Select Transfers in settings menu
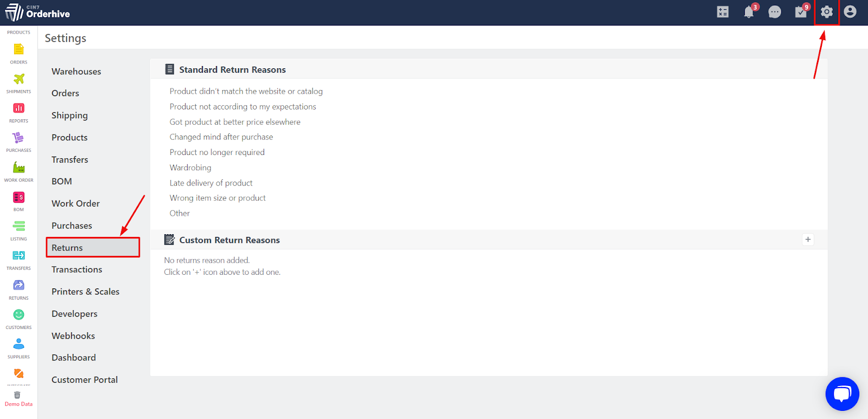Screen dimensions: 868x419 tap(70, 160)
